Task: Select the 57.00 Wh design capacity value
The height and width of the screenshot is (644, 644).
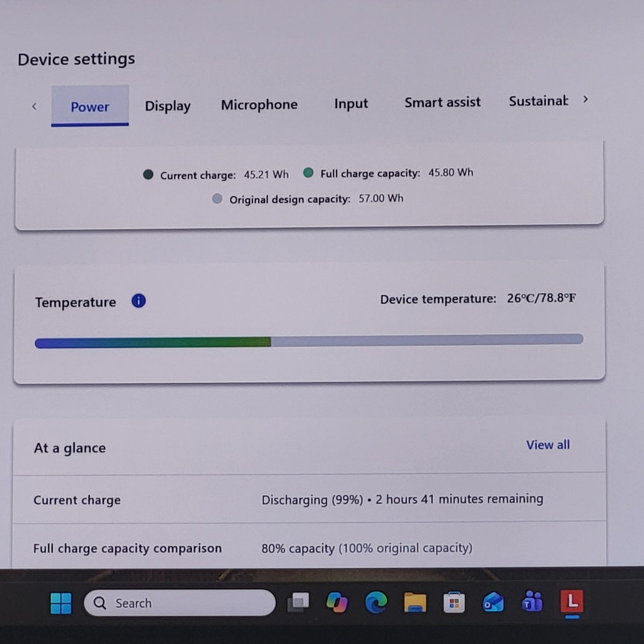Action: point(381,198)
